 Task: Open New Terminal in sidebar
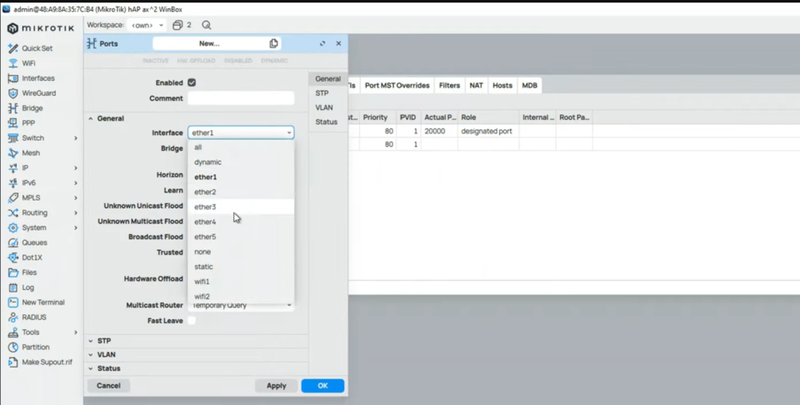(43, 302)
